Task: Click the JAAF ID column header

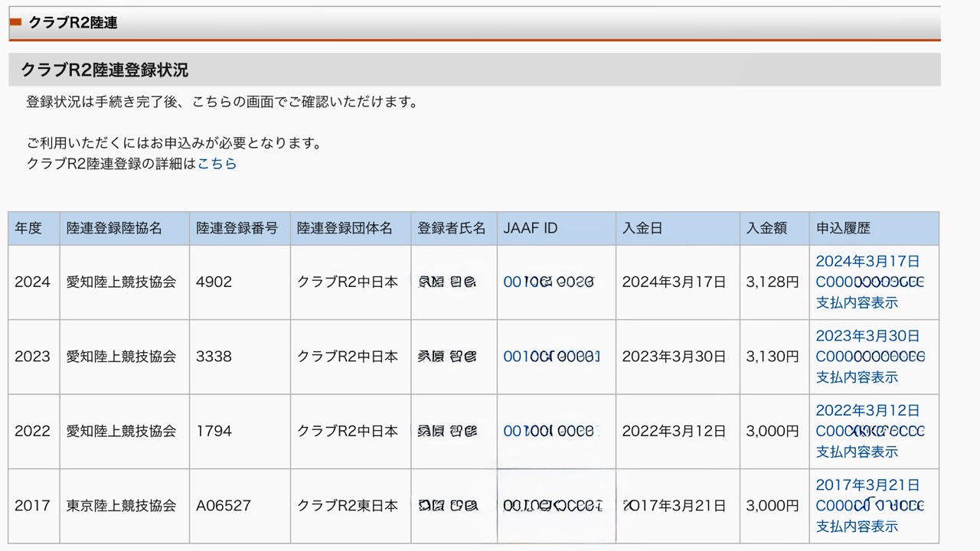Action: coord(530,228)
